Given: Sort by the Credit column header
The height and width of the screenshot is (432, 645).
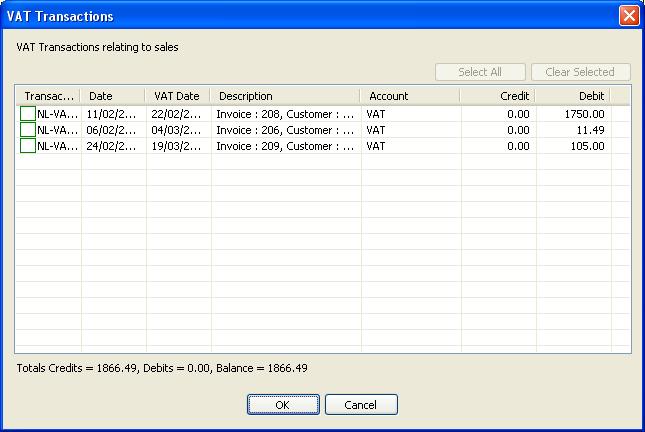Looking at the screenshot, I should point(498,96).
